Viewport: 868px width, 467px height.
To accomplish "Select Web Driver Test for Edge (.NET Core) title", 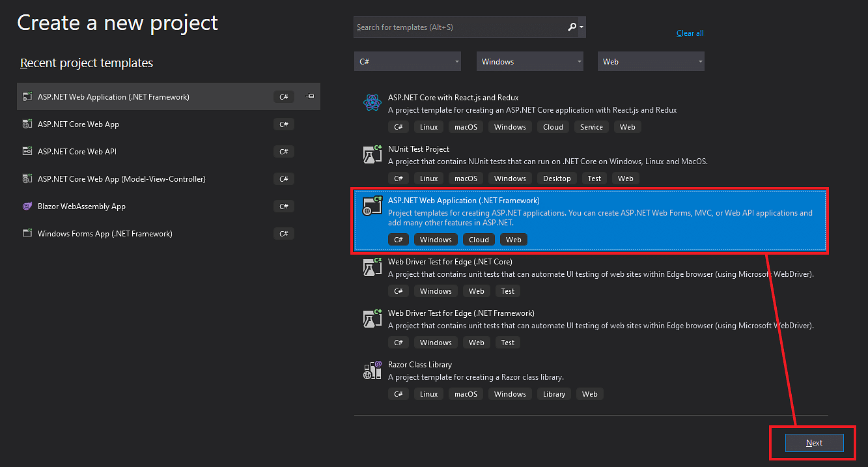I will 450,262.
